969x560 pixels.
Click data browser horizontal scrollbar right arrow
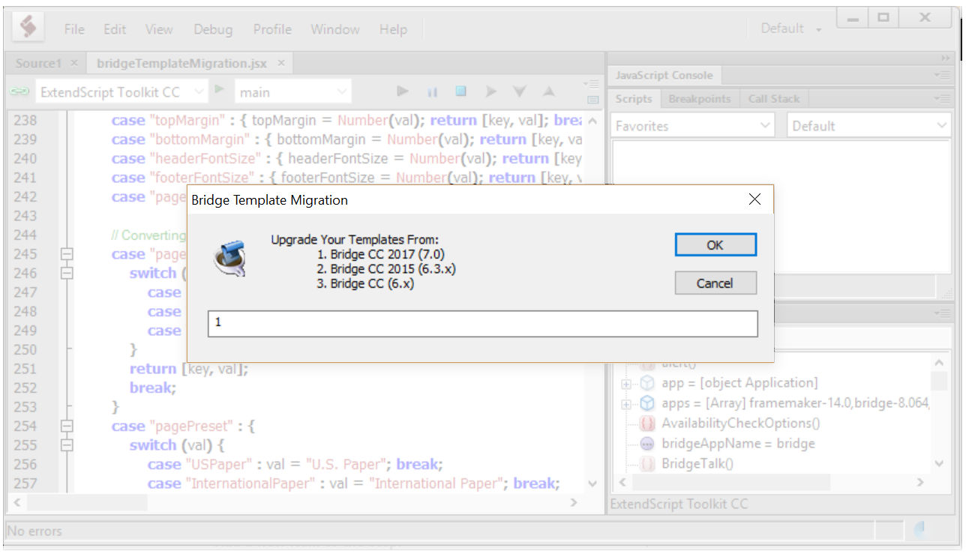click(922, 483)
